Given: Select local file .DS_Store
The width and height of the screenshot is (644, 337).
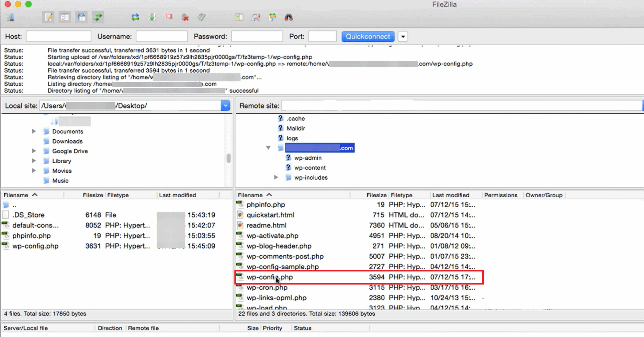Looking at the screenshot, I should click(x=29, y=215).
